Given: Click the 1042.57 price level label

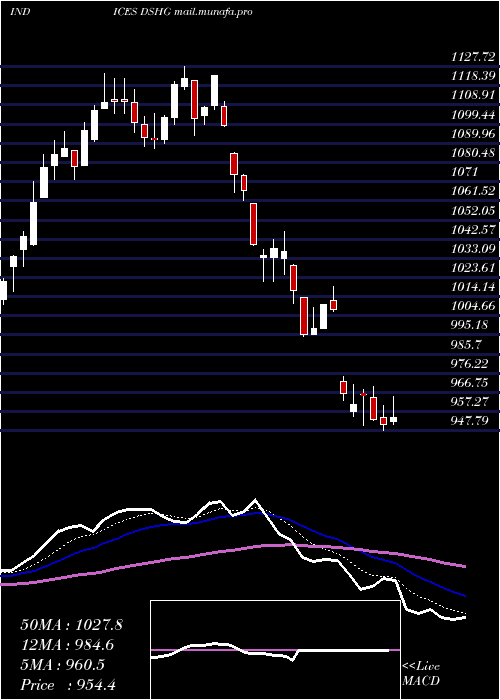Looking at the screenshot, I should point(473,229).
